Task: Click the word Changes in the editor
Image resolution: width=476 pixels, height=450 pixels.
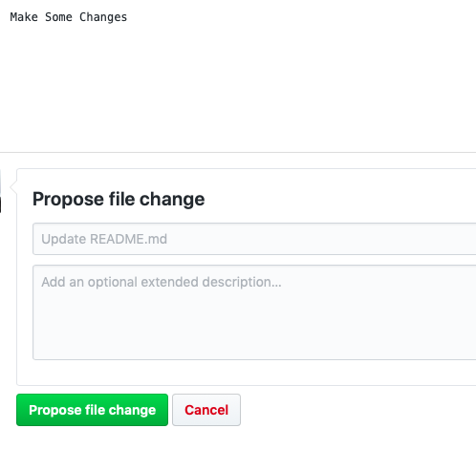Action: (x=103, y=17)
